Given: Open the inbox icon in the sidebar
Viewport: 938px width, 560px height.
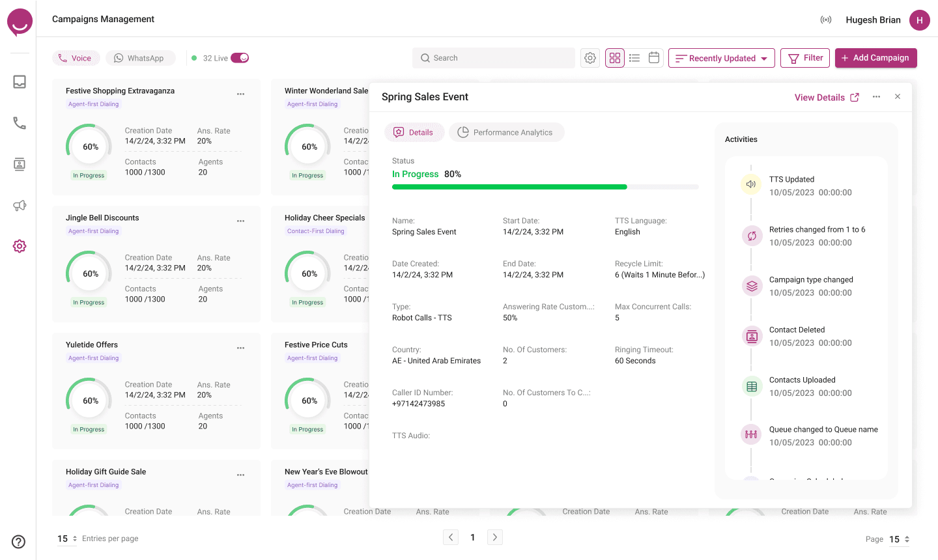Looking at the screenshot, I should tap(20, 81).
